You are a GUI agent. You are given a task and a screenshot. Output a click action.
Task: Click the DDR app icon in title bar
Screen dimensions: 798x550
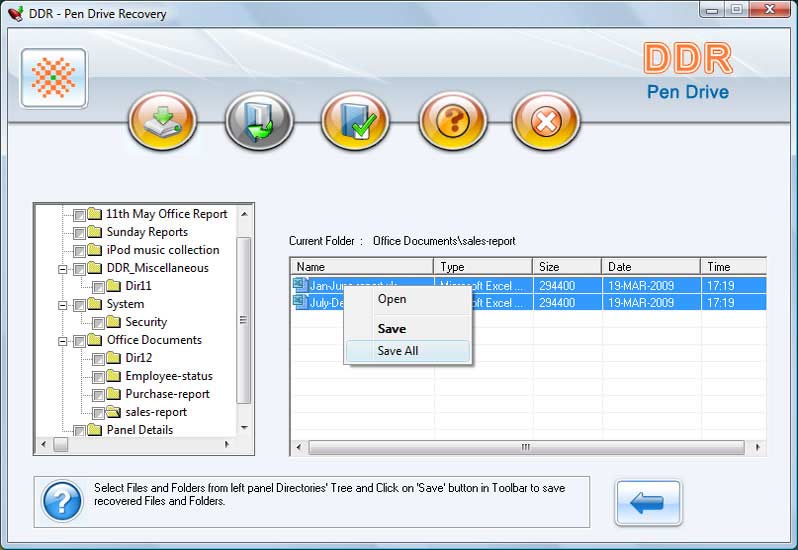(x=15, y=12)
